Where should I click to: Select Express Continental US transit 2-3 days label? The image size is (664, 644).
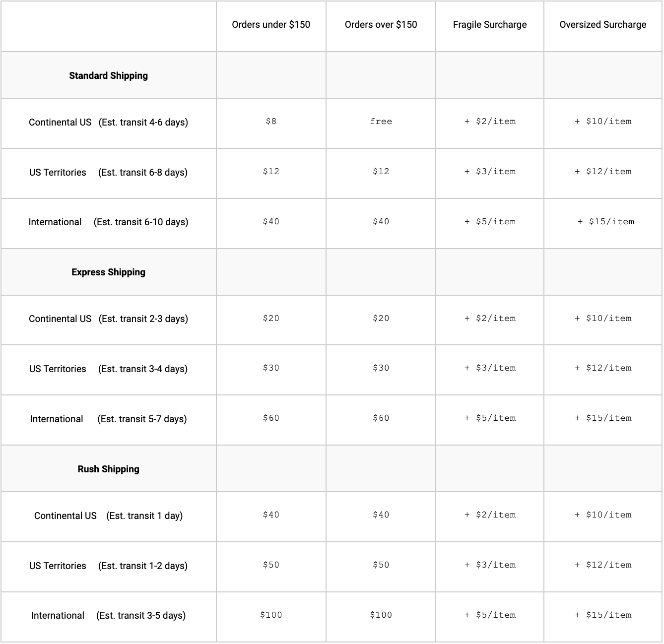click(x=108, y=319)
